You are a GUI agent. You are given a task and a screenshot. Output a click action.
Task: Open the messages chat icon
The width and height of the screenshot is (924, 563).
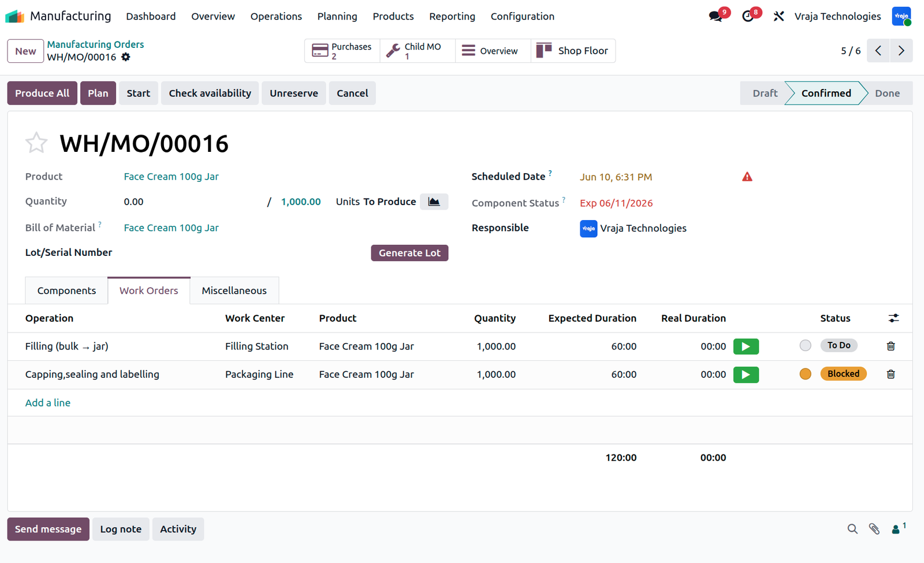pos(716,16)
